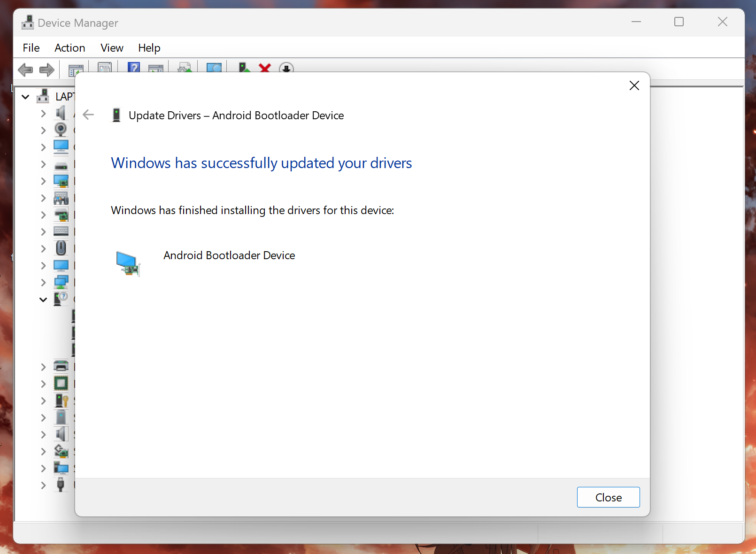Click the Update driver circle-arrow toolbar icon
The image size is (756, 554).
tap(286, 68)
